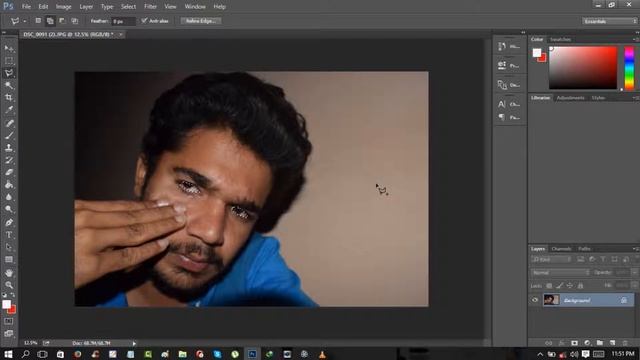This screenshot has height=360, width=640.
Task: Select the Hand tool
Action: [x=9, y=273]
